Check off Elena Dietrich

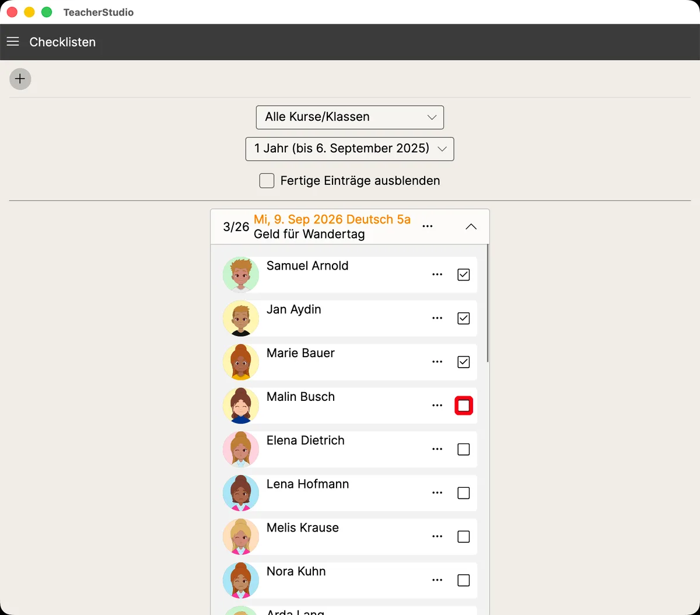click(x=464, y=449)
